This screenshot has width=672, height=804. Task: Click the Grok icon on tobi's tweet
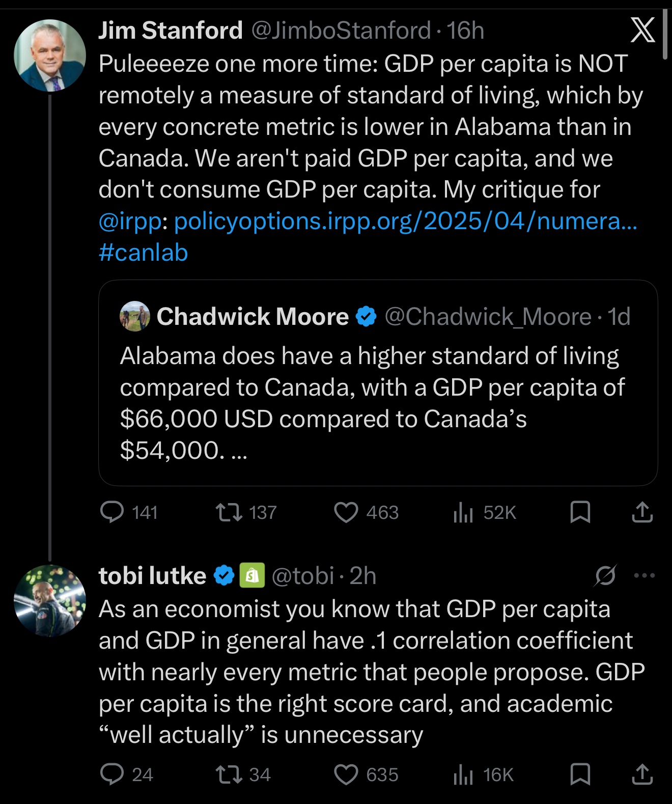[605, 576]
